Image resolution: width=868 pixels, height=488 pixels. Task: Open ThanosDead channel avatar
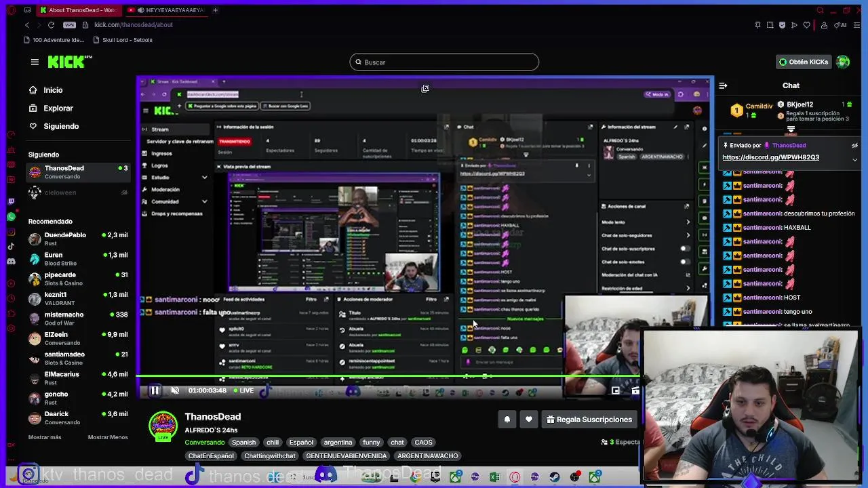(163, 426)
